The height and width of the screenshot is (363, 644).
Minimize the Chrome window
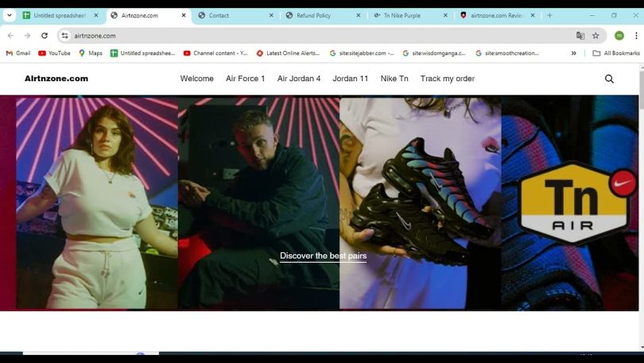pyautogui.click(x=592, y=15)
